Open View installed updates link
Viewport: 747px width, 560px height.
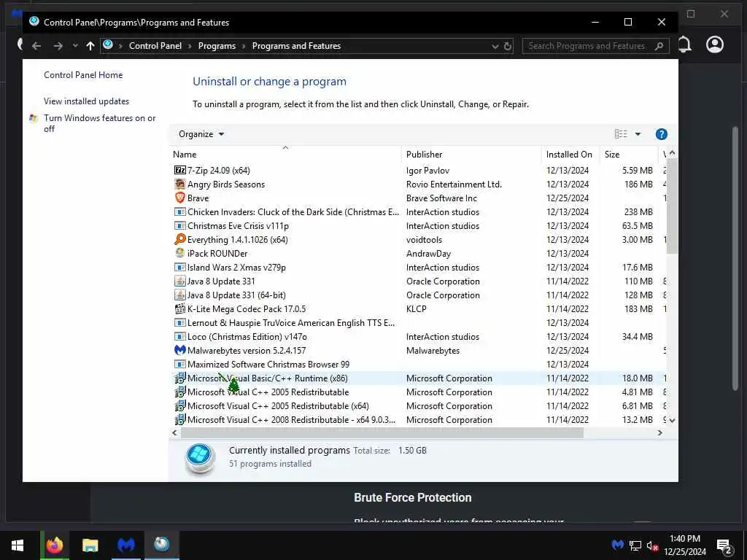click(x=86, y=101)
